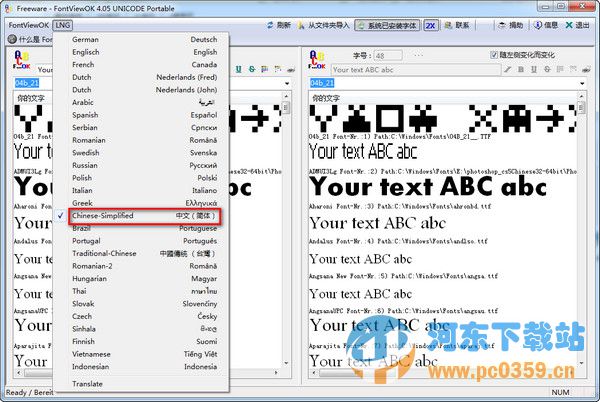This screenshot has height=402, width=600.
Task: Toggle strikethrough in right panel toolbar
Action: coord(547,69)
